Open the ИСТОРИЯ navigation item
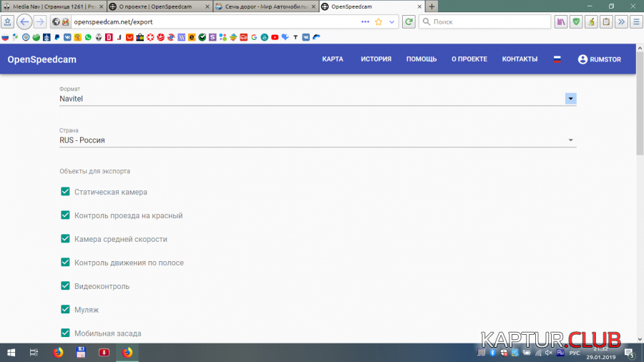Viewport: 644px width, 362px height. click(x=376, y=59)
